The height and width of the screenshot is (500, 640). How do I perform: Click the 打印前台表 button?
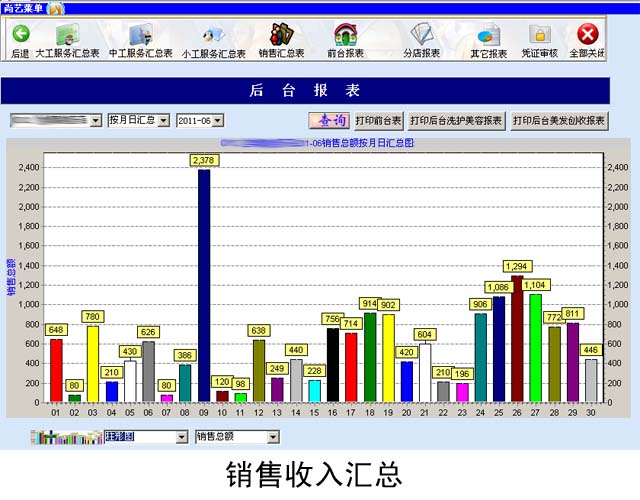(378, 121)
